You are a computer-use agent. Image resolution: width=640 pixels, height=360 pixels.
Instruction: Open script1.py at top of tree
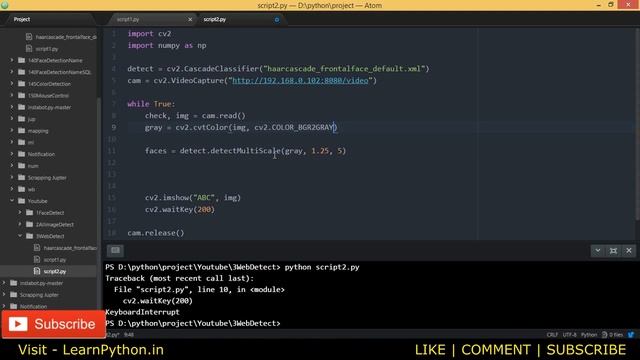47,49
